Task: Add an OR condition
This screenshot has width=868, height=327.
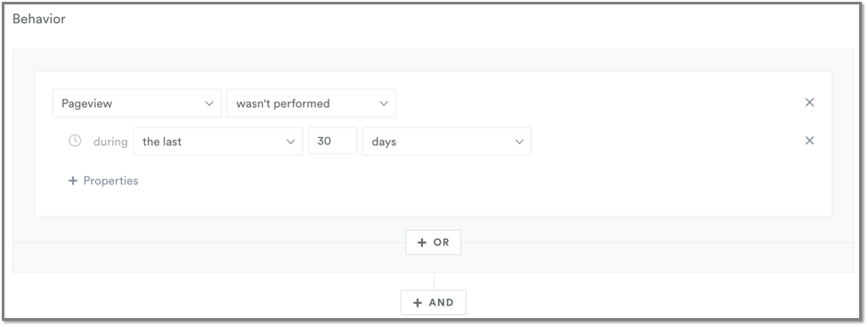Action: (434, 242)
